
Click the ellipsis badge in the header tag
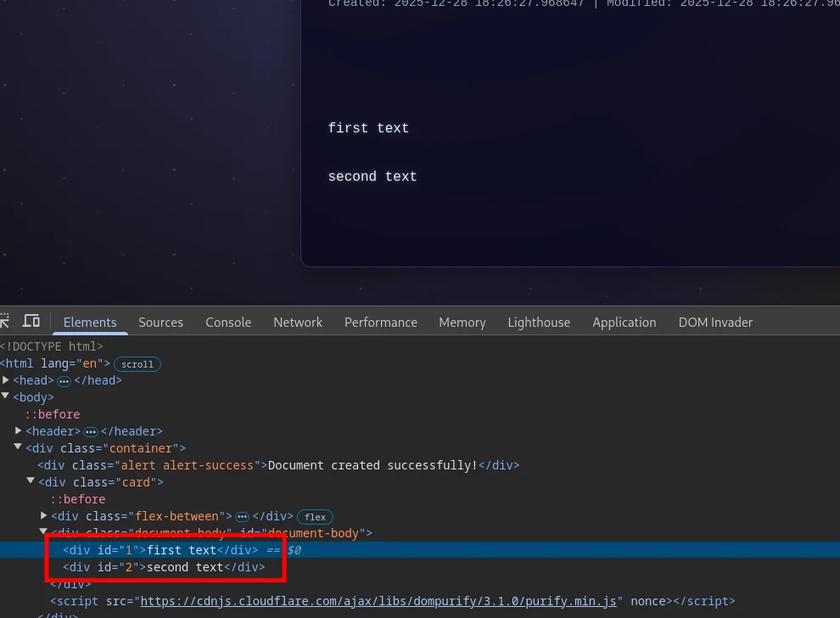coord(91,432)
